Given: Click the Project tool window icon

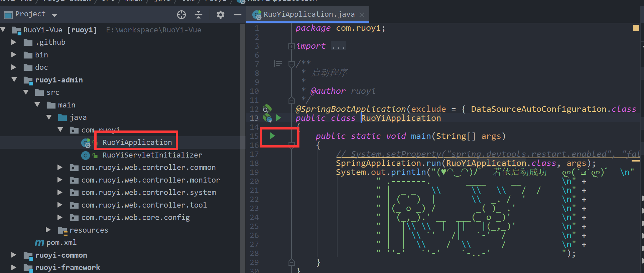Looking at the screenshot, I should [8, 15].
